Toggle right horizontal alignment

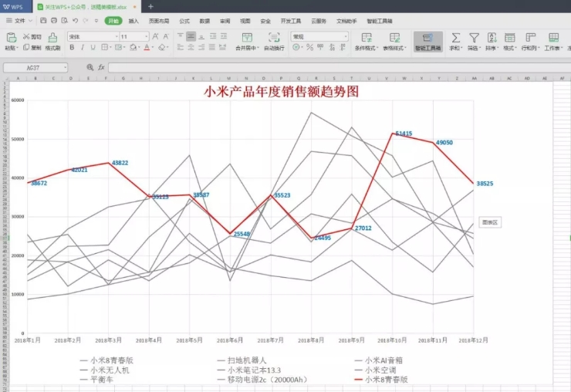pyautogui.click(x=201, y=47)
